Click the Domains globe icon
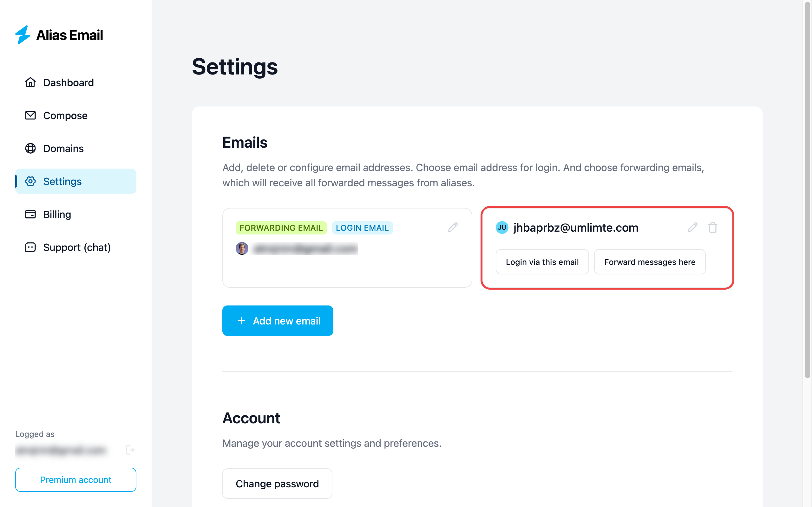The height and width of the screenshot is (507, 812). (x=30, y=148)
